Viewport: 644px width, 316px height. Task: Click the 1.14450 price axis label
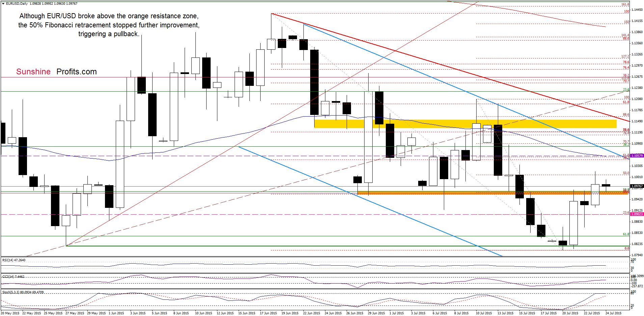point(637,10)
